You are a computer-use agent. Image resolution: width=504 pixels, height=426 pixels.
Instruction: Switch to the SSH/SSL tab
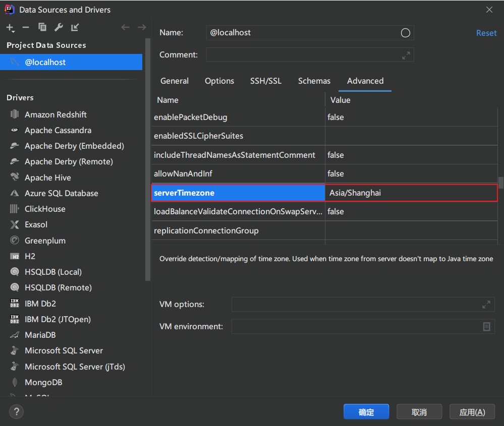click(266, 81)
